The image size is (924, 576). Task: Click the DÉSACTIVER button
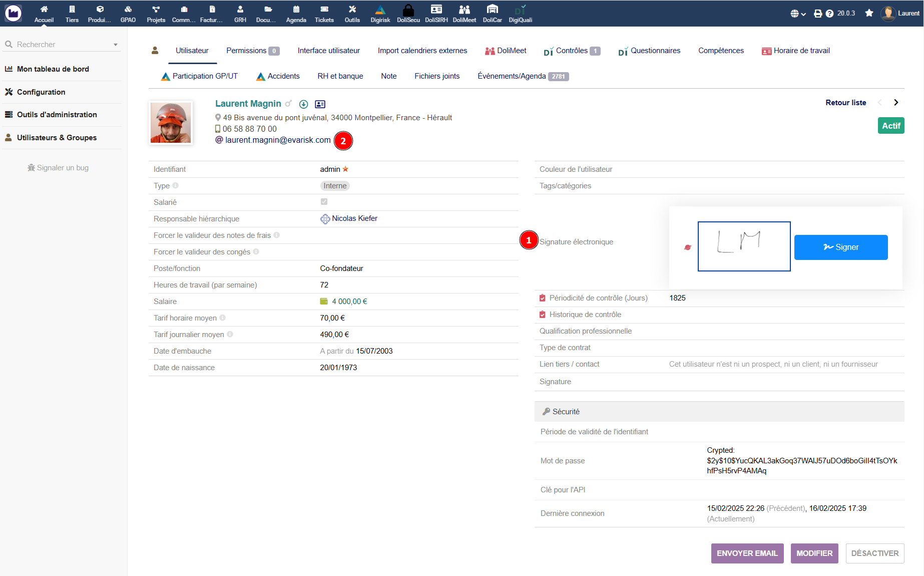point(875,553)
